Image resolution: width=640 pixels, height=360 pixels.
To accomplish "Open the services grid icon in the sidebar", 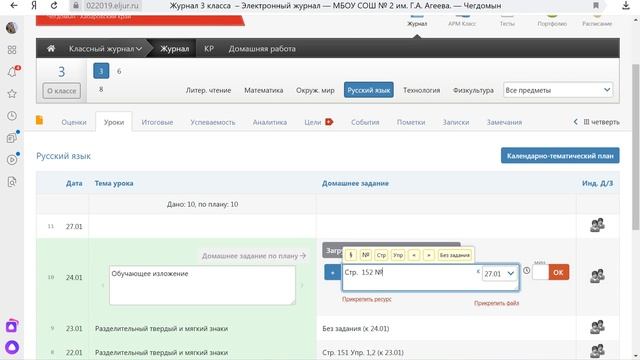I will pos(12,50).
